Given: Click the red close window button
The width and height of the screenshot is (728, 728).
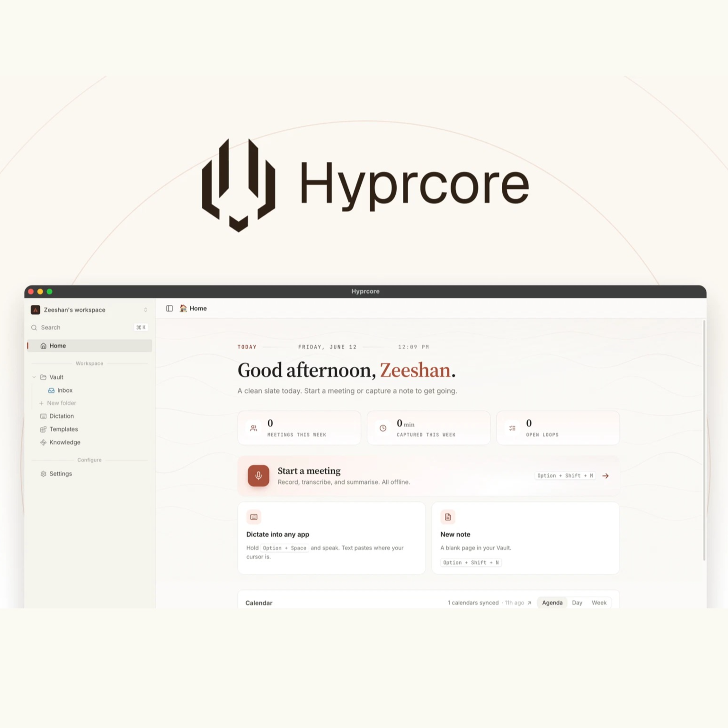Looking at the screenshot, I should point(31,292).
